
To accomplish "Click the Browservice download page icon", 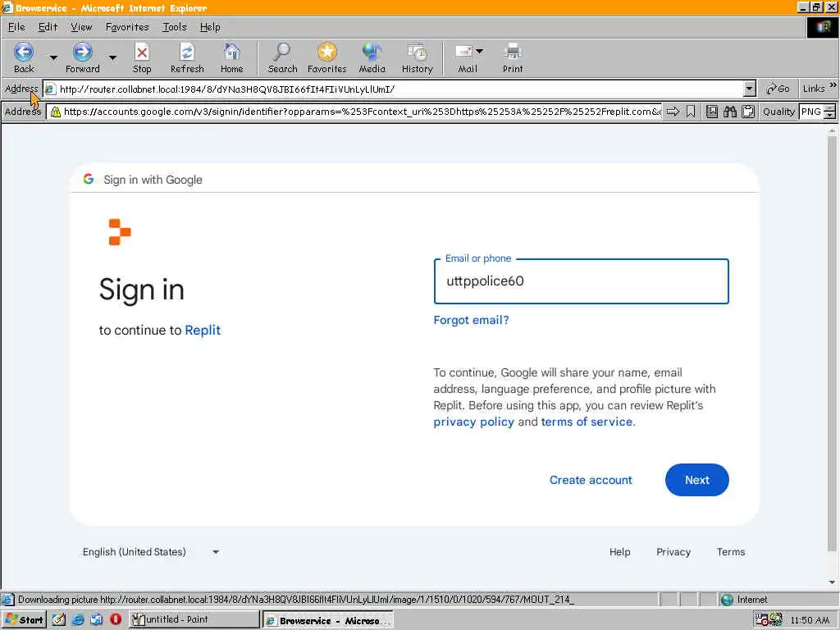I will click(x=712, y=112).
